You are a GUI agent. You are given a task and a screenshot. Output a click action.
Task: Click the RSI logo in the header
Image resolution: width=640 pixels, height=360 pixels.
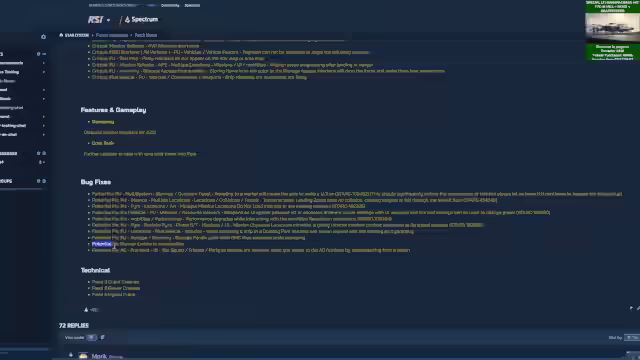(96, 20)
